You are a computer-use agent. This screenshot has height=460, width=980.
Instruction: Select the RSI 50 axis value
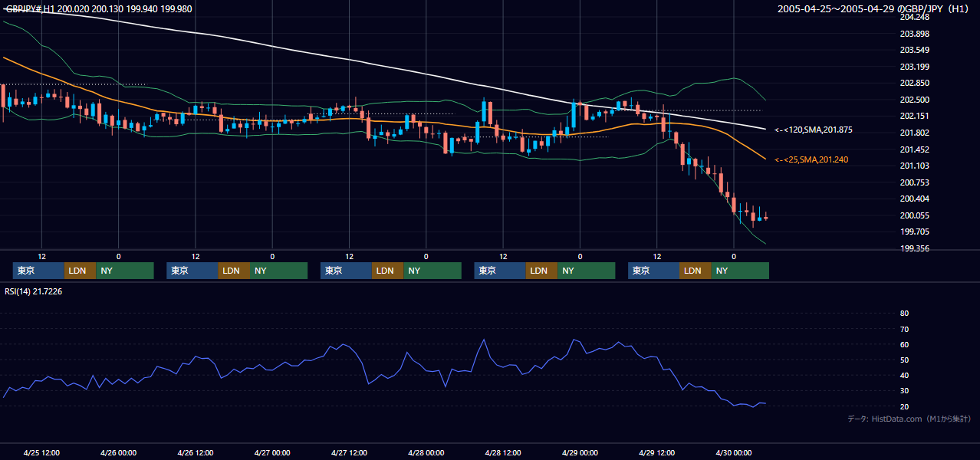(904, 360)
